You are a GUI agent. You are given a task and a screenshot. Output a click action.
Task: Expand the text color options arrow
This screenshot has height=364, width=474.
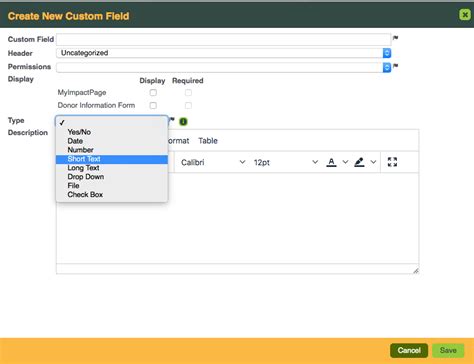[345, 162]
